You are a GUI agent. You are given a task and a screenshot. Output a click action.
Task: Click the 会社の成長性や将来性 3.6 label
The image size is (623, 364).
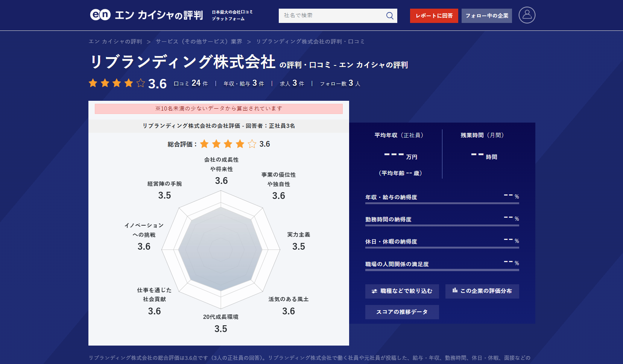click(221, 170)
